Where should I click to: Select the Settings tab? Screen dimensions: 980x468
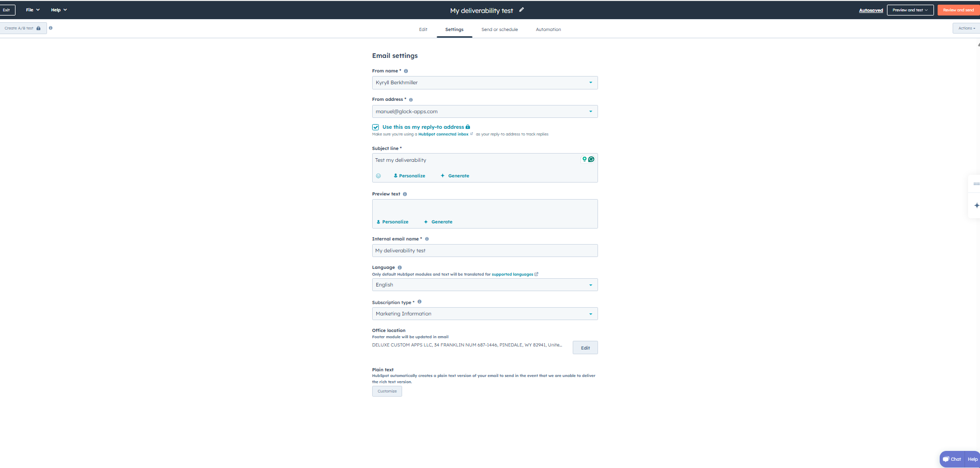tap(454, 29)
